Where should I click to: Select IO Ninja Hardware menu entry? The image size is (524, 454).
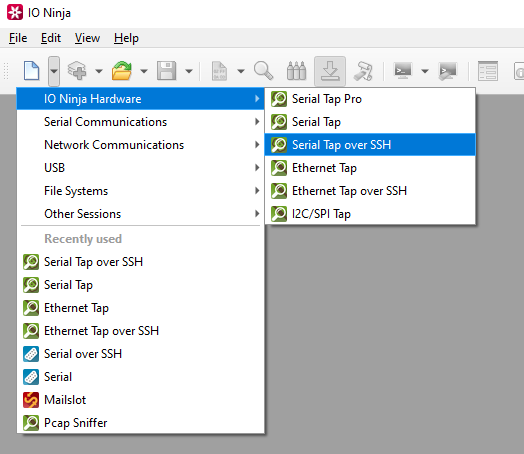click(140, 99)
